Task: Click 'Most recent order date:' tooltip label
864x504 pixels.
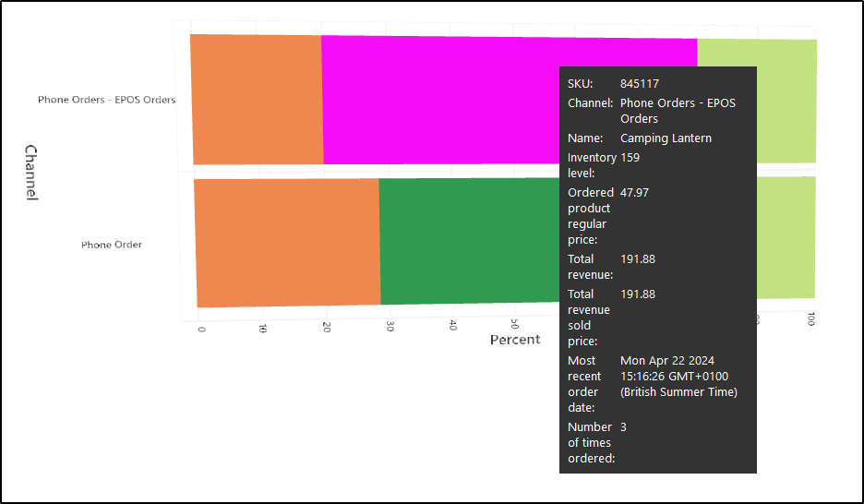Action: (585, 384)
